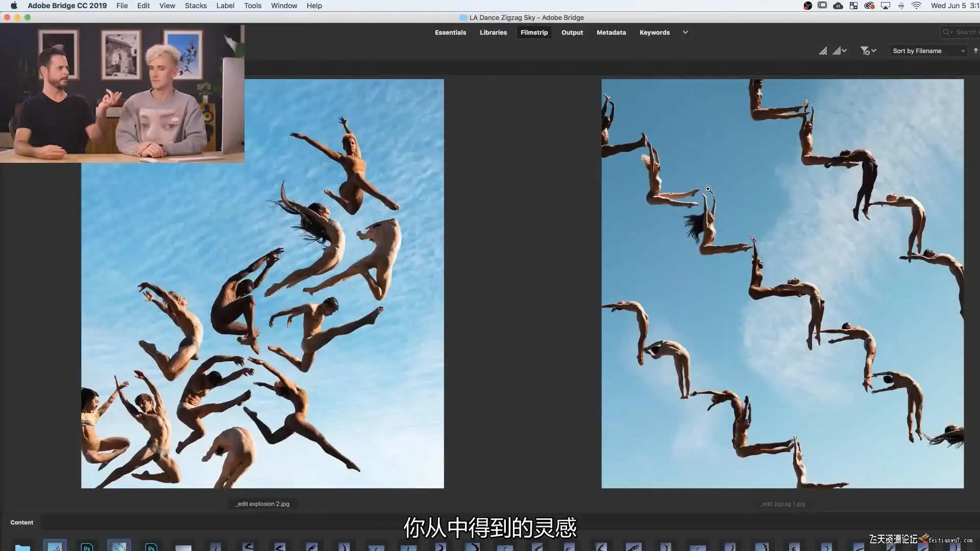Select first PSD file thumbnail in filmstrip
980x551 pixels.
(x=87, y=547)
